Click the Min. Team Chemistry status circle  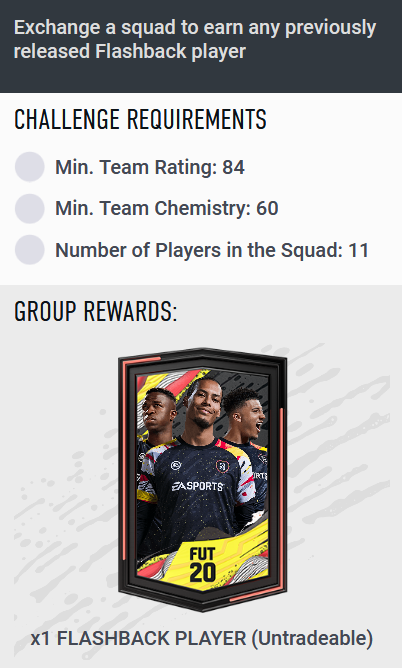[29, 208]
